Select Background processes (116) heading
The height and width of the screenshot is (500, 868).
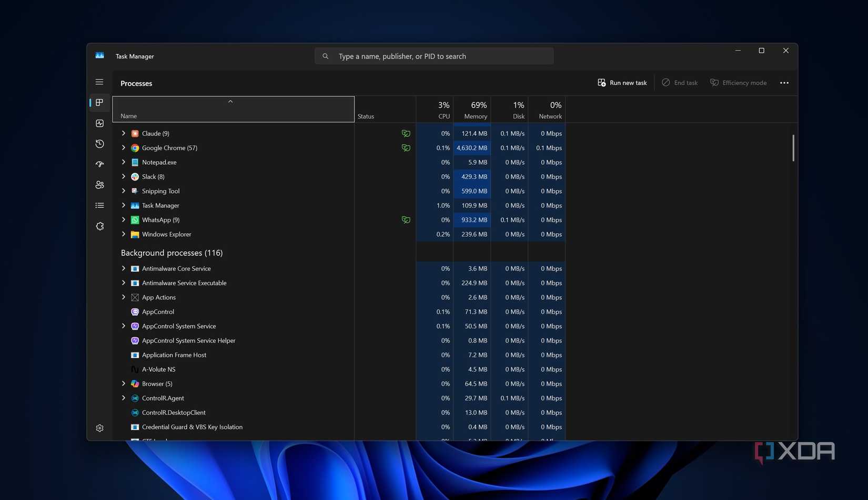pyautogui.click(x=171, y=253)
